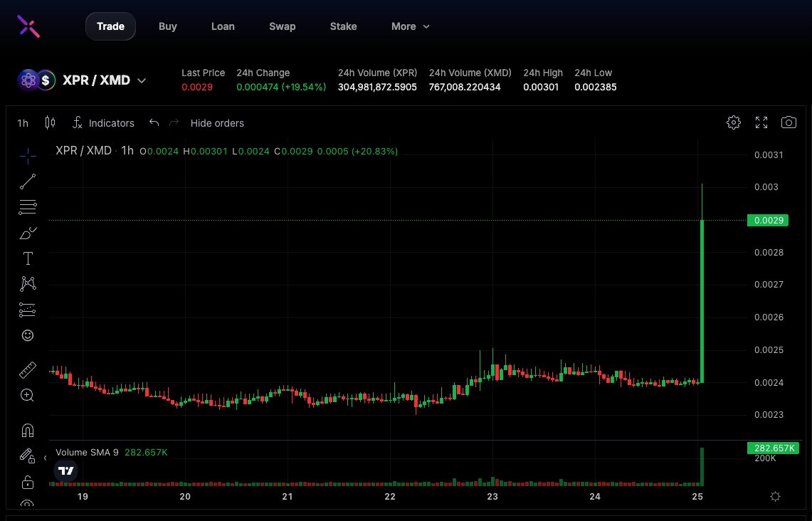The width and height of the screenshot is (812, 521).
Task: Click the XPR token icon
Action: tap(28, 80)
